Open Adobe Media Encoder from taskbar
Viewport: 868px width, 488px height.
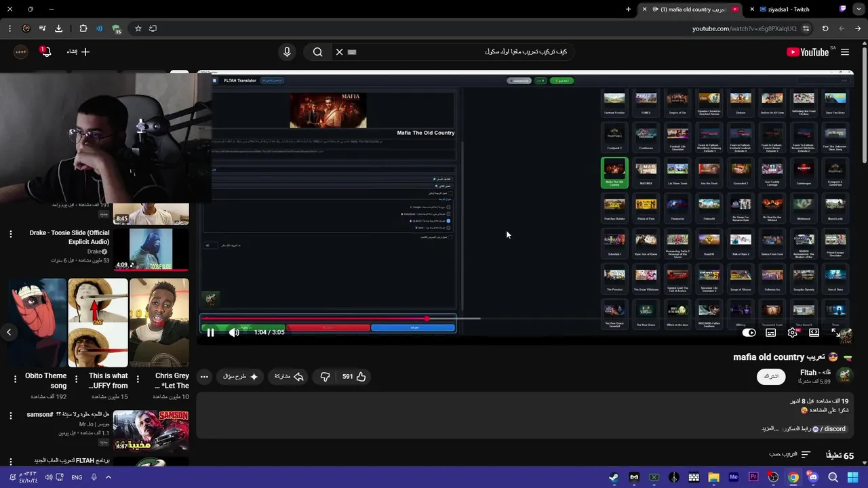734,477
